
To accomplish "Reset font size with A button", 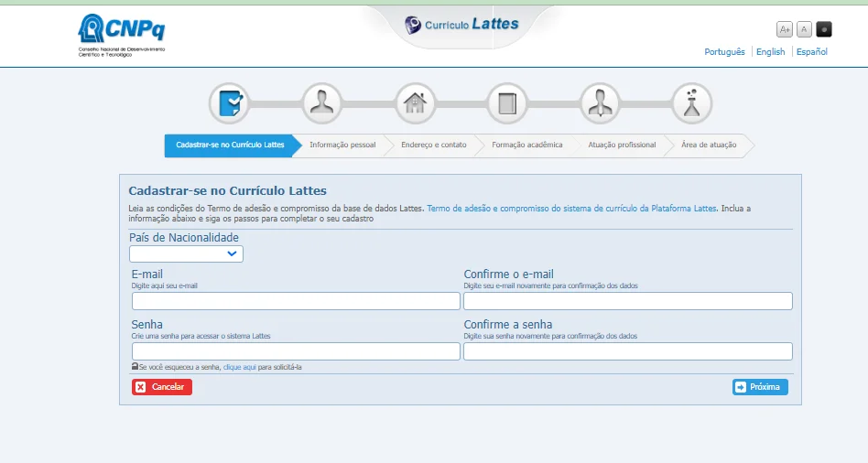I will point(804,29).
